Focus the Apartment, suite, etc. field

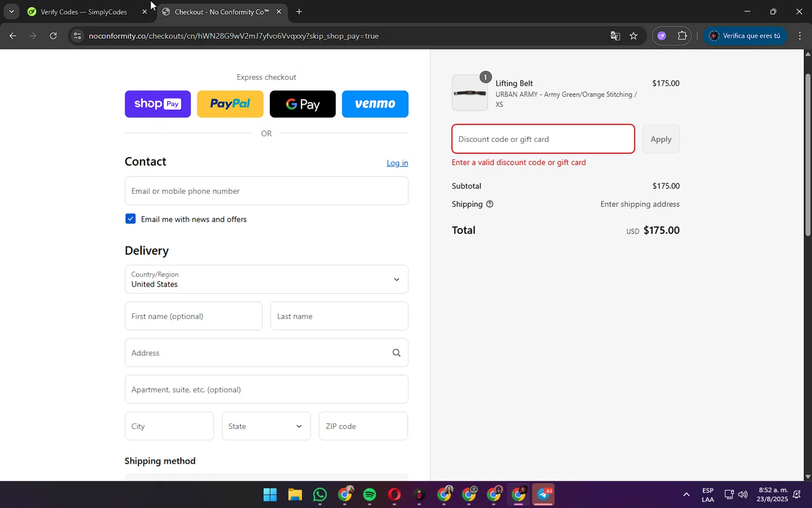266,389
